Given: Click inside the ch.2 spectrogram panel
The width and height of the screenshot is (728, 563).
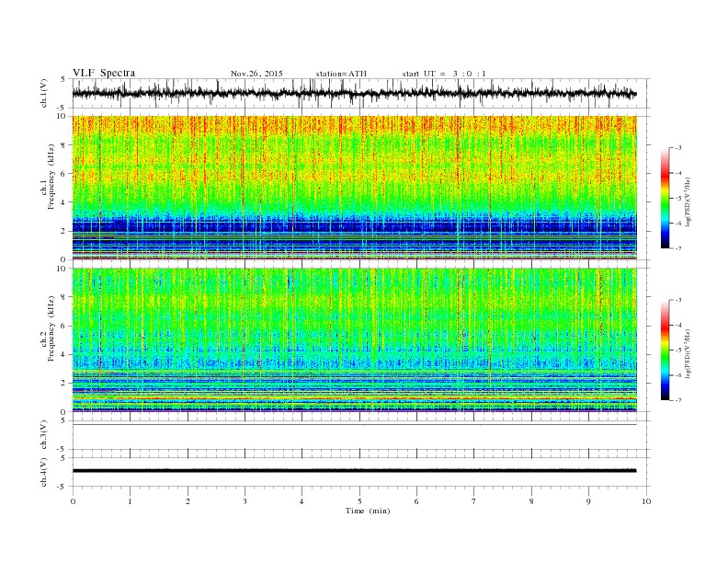Looking at the screenshot, I should coord(354,340).
